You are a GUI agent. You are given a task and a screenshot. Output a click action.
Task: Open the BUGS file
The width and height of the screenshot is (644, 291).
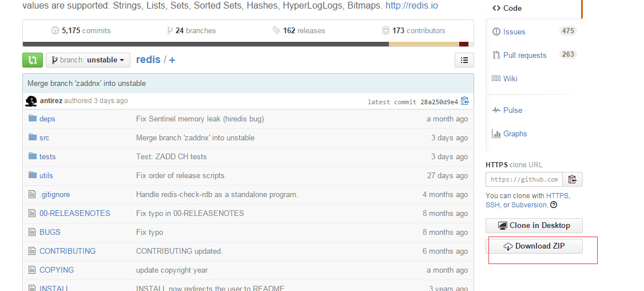50,233
